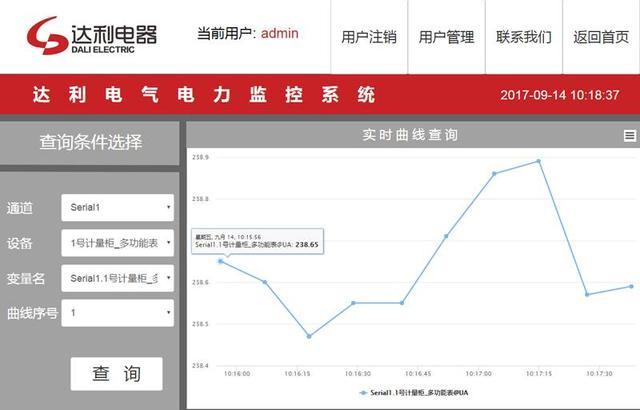Open the chart context menu hamburger icon

pos(629,135)
